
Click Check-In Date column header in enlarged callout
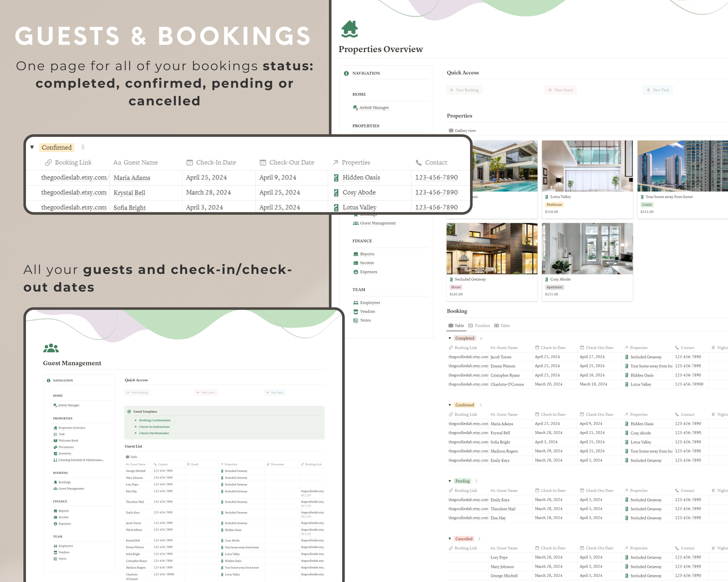point(211,163)
